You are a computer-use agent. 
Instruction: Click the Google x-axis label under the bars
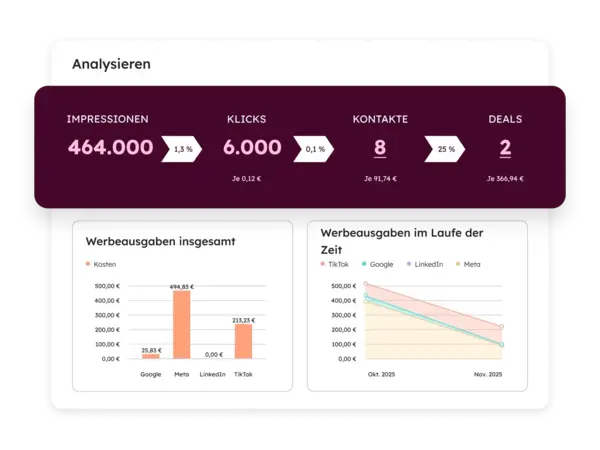point(151,374)
